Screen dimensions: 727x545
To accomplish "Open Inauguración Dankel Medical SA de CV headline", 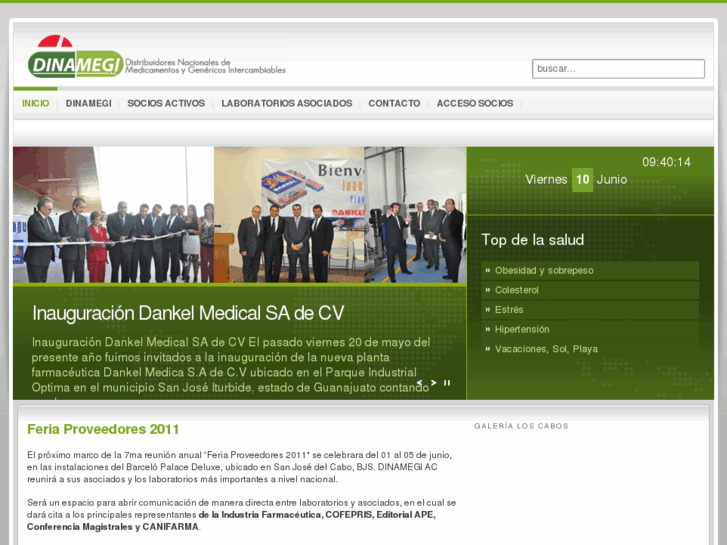I will click(x=188, y=313).
